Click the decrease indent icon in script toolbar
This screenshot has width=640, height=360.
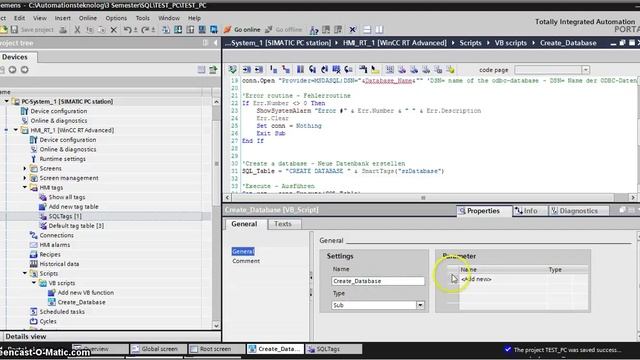(x=259, y=70)
